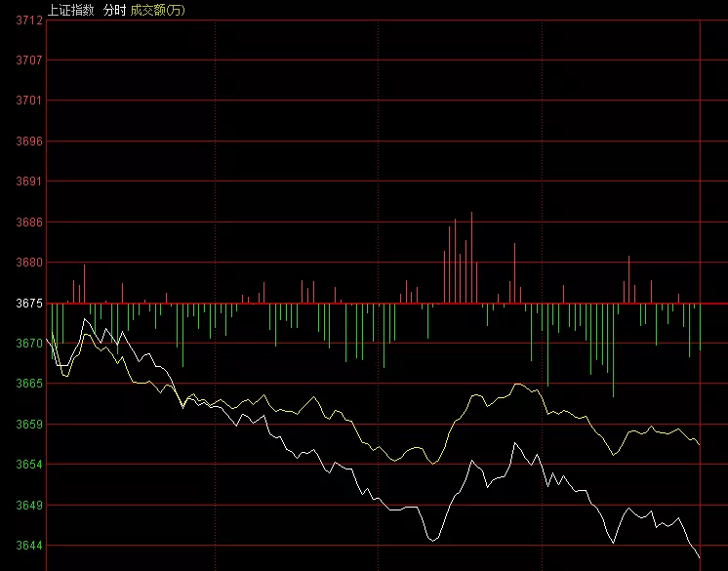Click the white price line's final lowest point

click(x=700, y=557)
